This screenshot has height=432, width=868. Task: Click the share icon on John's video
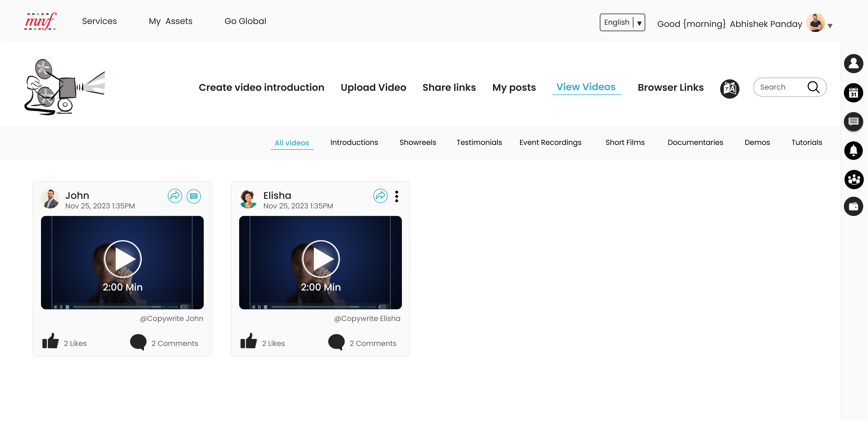[175, 196]
